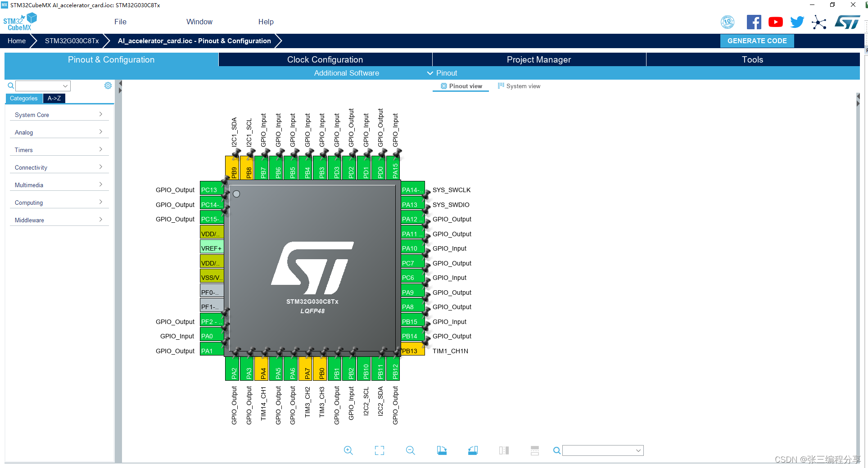Viewport: 868px width, 468px height.
Task: Click the ST community network icon
Action: coord(819,22)
